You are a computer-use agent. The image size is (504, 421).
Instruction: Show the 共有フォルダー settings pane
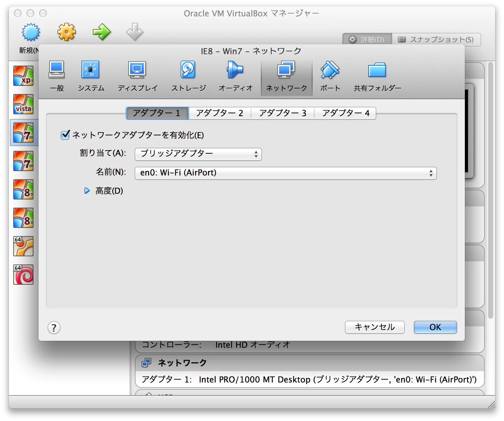tap(377, 76)
